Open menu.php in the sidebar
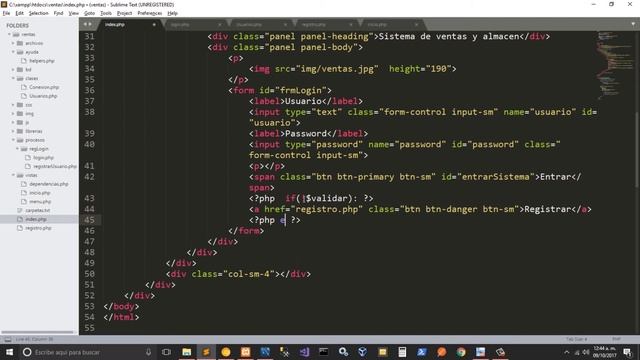The image size is (640, 360). [40, 202]
